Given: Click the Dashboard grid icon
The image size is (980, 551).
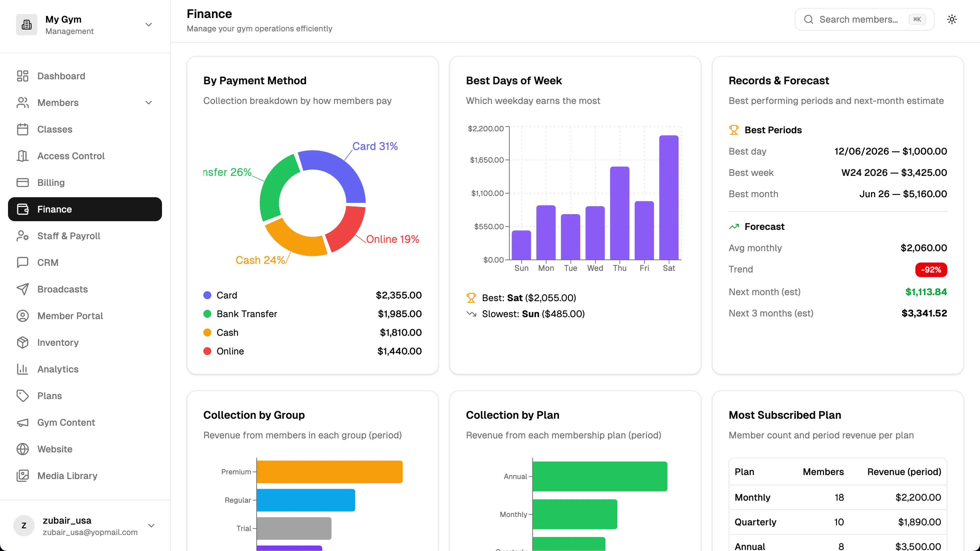Looking at the screenshot, I should click(22, 76).
